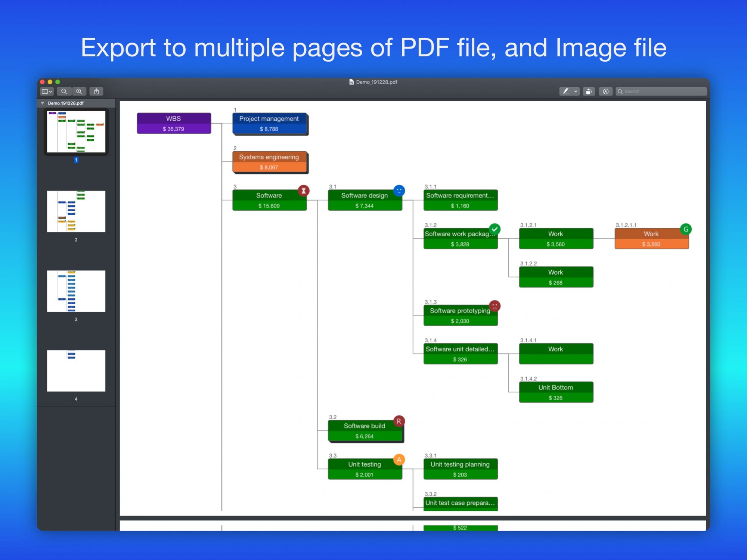Open the Share button in toolbar
Image resolution: width=747 pixels, height=560 pixels.
click(x=96, y=91)
